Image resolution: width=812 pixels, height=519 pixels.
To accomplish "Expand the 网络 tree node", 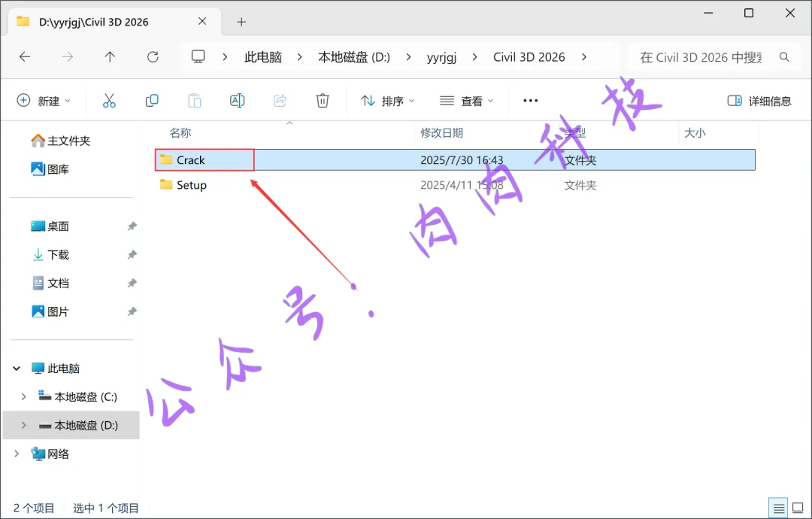I will (17, 454).
